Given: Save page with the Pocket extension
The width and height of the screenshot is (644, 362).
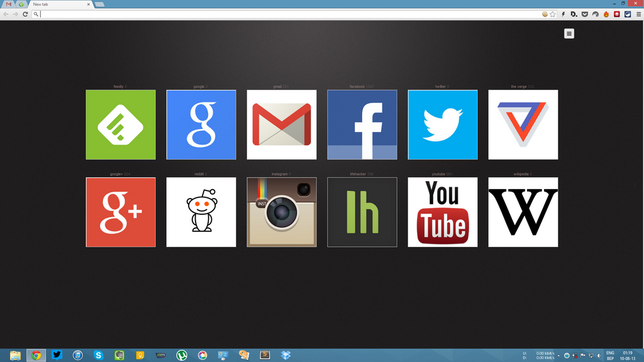Looking at the screenshot, I should pos(585,14).
